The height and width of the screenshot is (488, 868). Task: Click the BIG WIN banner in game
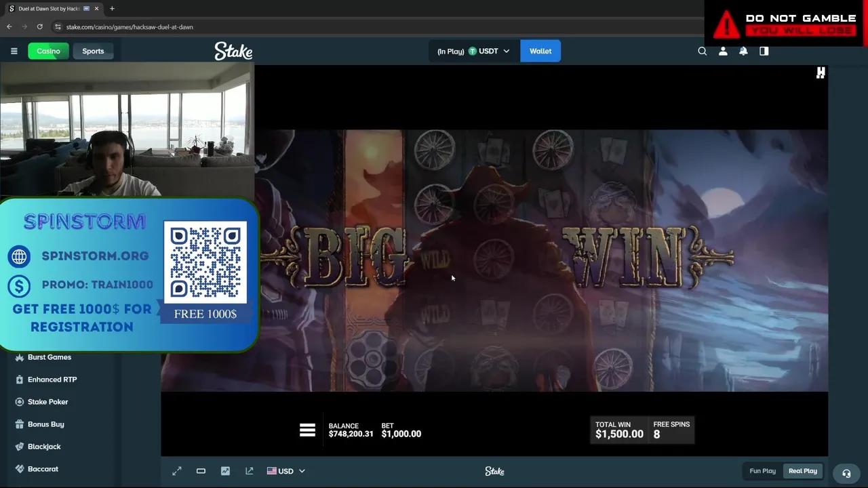click(498, 258)
